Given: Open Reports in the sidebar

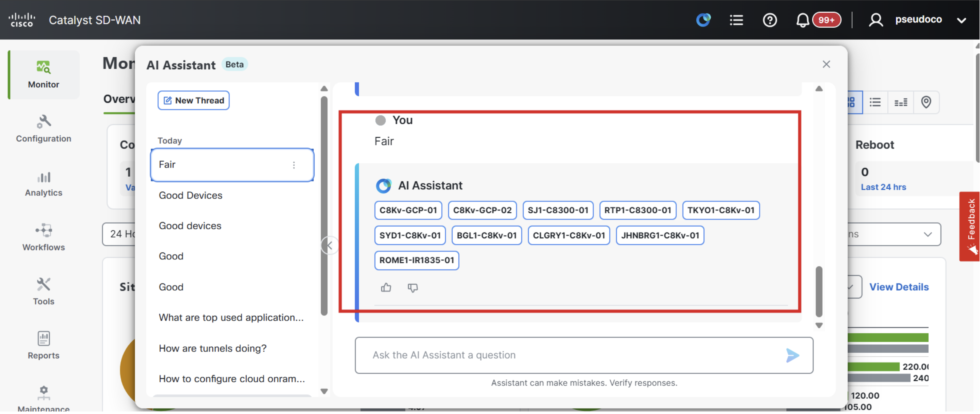Looking at the screenshot, I should [x=43, y=346].
